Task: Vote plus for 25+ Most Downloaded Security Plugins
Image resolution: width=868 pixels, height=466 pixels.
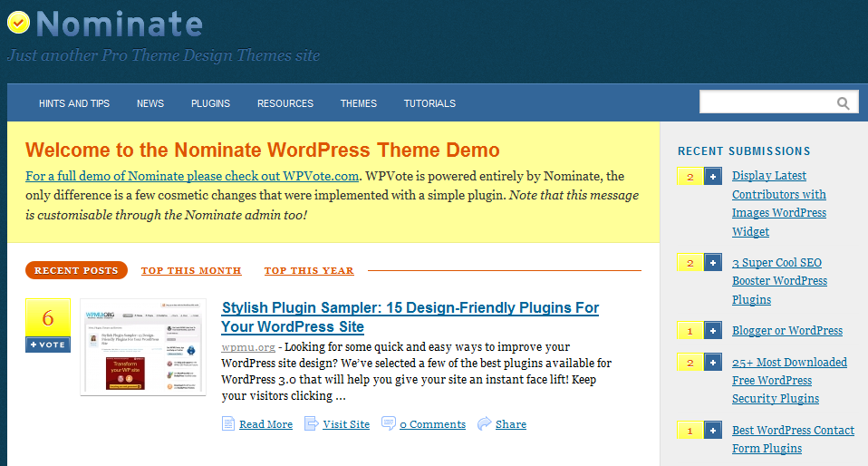Action: 713,362
